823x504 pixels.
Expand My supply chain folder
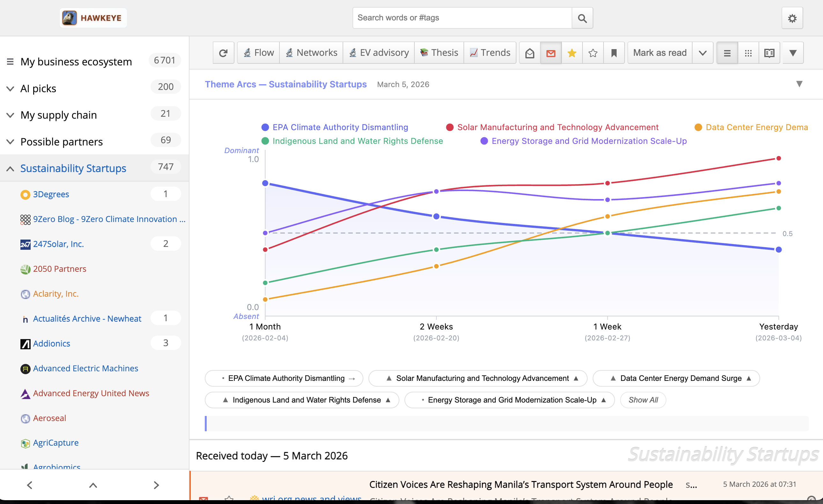(10, 115)
